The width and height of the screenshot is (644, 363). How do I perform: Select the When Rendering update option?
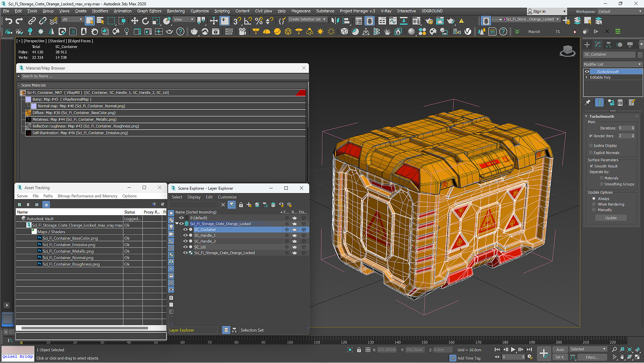pyautogui.click(x=594, y=205)
